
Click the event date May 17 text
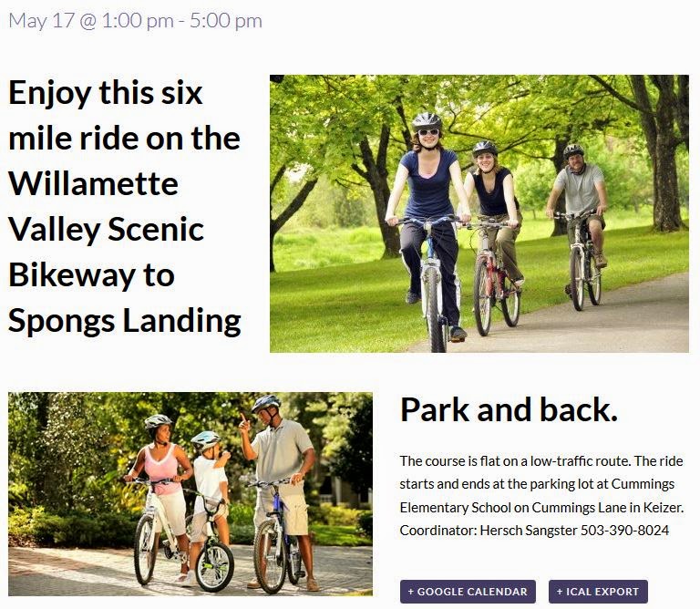(x=40, y=20)
